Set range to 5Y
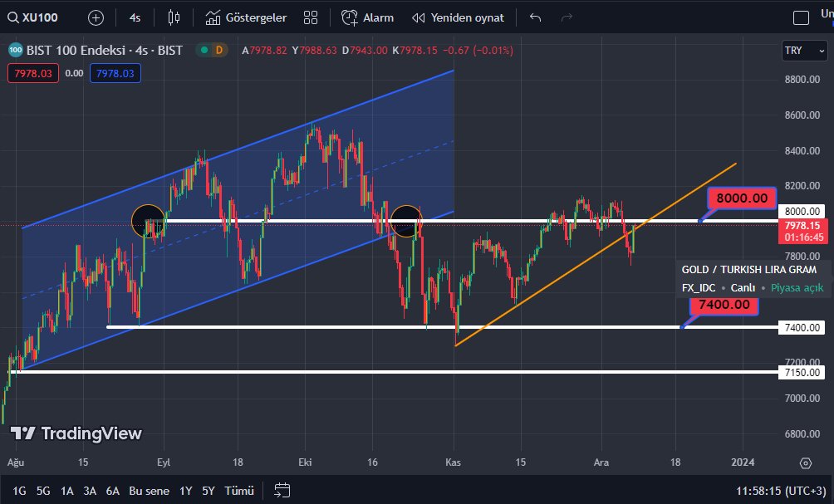 click(208, 491)
